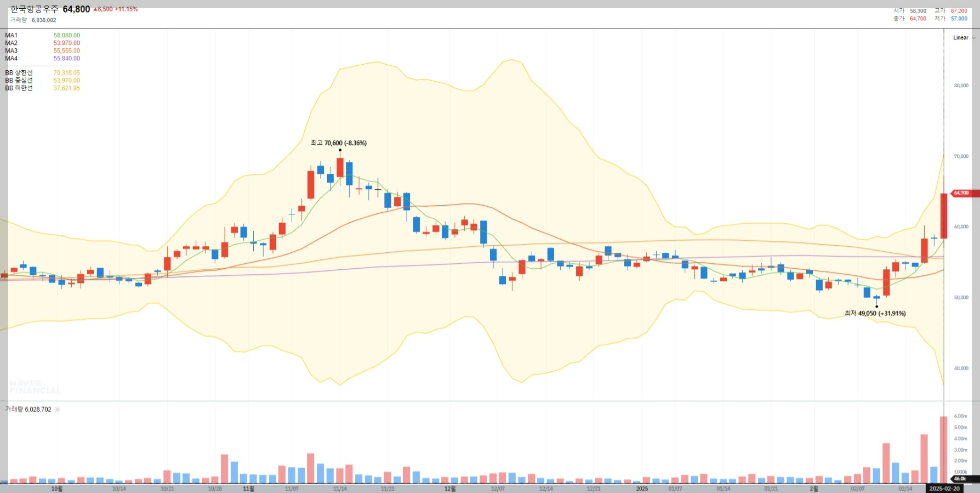Click the 01/14 date label on time axis

click(x=723, y=489)
